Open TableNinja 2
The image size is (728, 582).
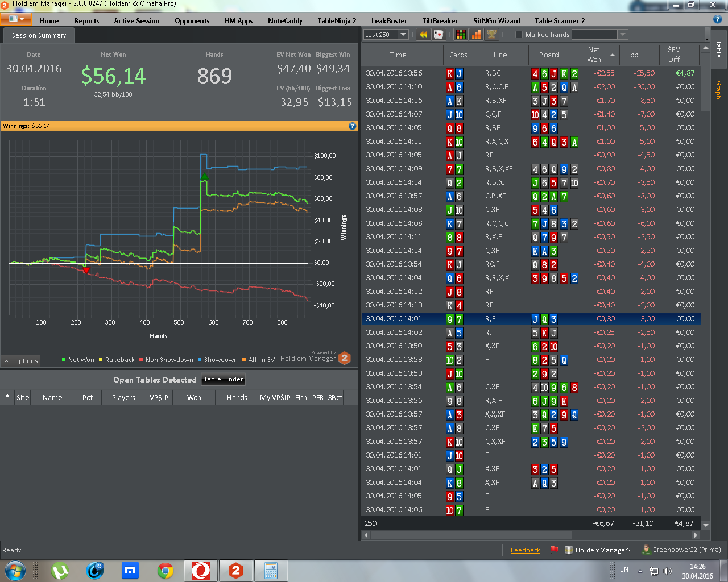(337, 20)
